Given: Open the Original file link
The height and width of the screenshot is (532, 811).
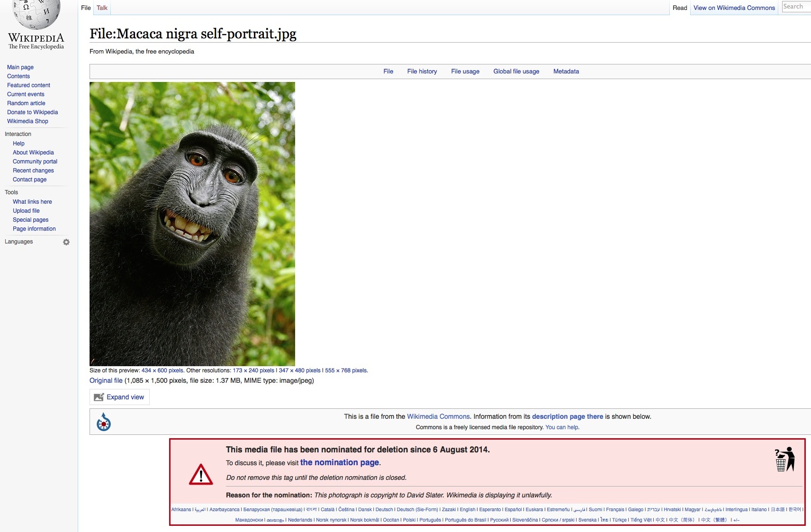Looking at the screenshot, I should (x=106, y=380).
